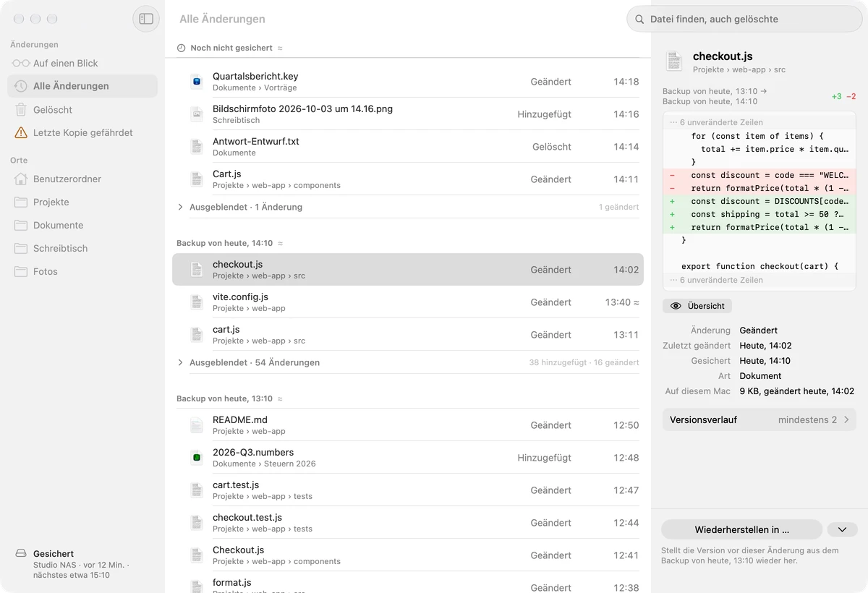Open the dropdown arrow beside Wiederherstellen in
The width and height of the screenshot is (868, 593).
tap(842, 529)
